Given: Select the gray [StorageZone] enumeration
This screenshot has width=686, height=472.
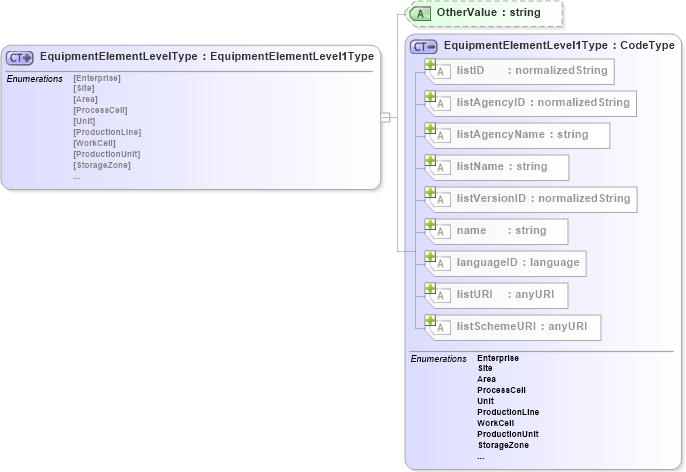Looking at the screenshot, I should coord(102,165).
